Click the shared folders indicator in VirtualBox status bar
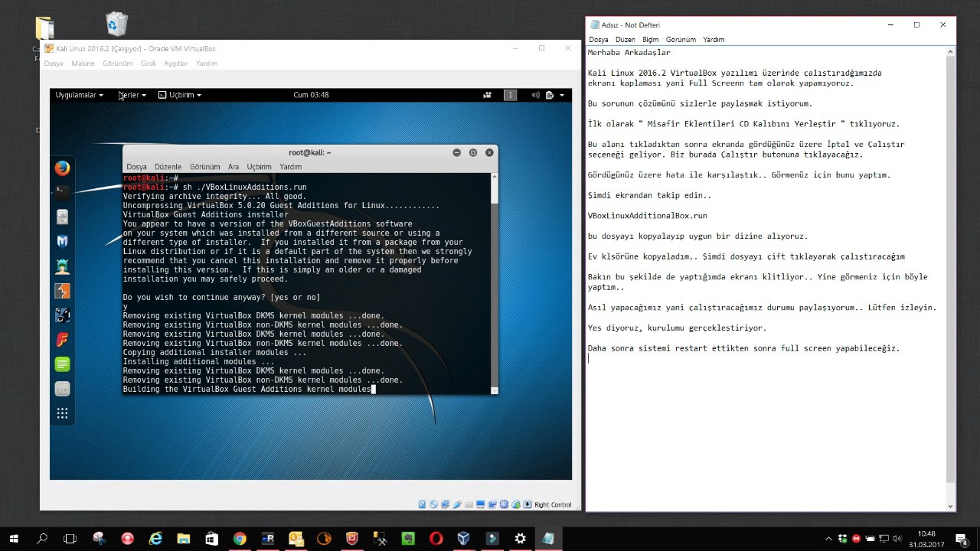The image size is (980, 551). (x=469, y=504)
